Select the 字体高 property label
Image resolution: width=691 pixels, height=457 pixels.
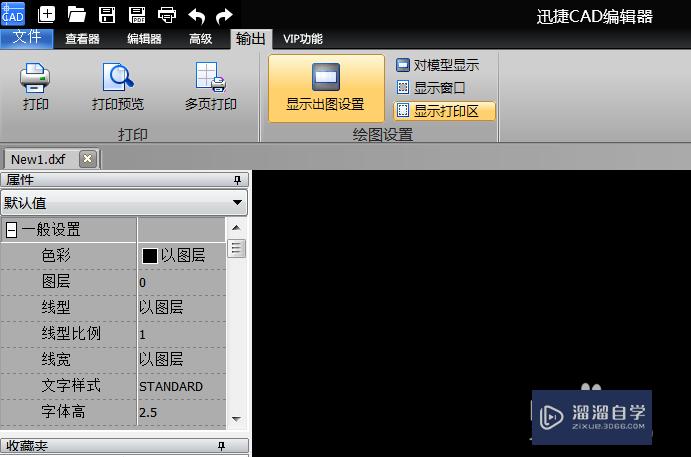(x=63, y=412)
